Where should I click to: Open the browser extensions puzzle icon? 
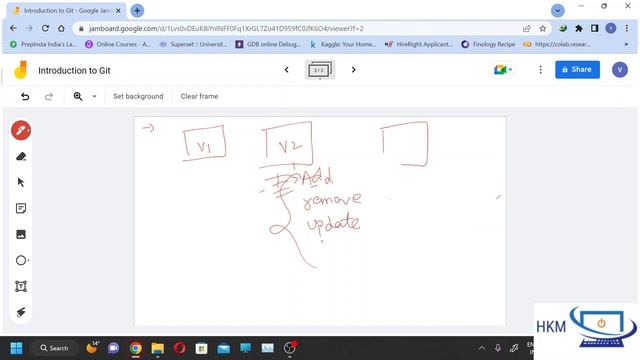pyautogui.click(x=578, y=28)
